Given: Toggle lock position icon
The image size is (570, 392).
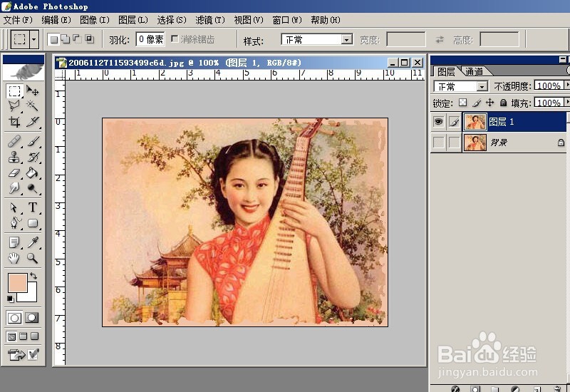Looking at the screenshot, I should click(x=490, y=103).
